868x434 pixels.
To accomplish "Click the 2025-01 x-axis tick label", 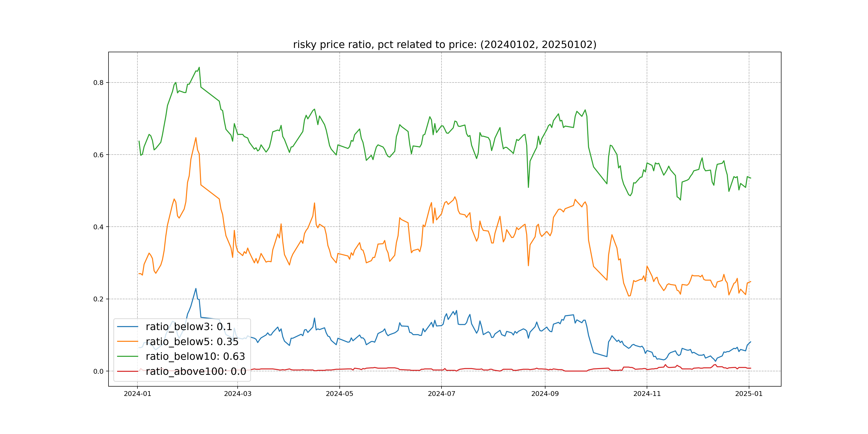I will [x=749, y=394].
